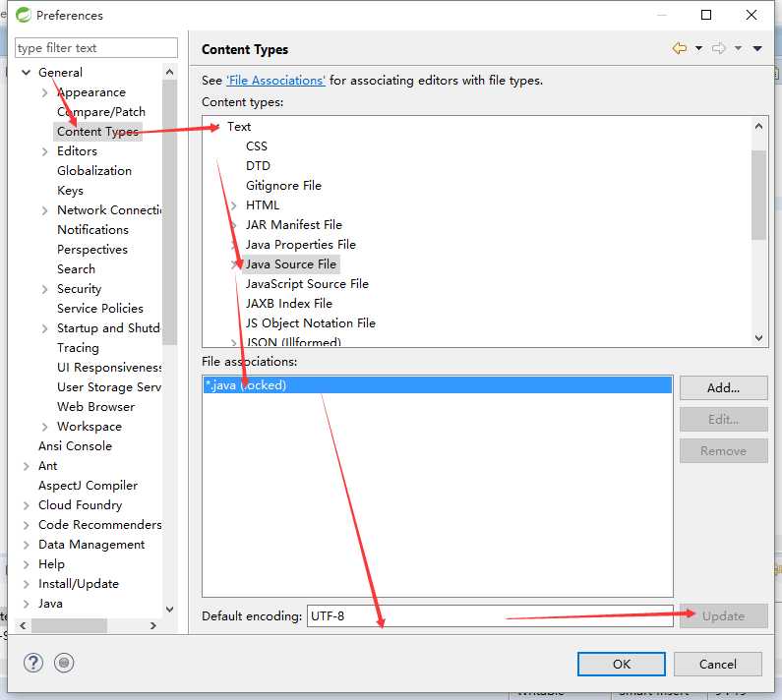
Task: Select JAR Manifest File content type
Action: (x=293, y=225)
